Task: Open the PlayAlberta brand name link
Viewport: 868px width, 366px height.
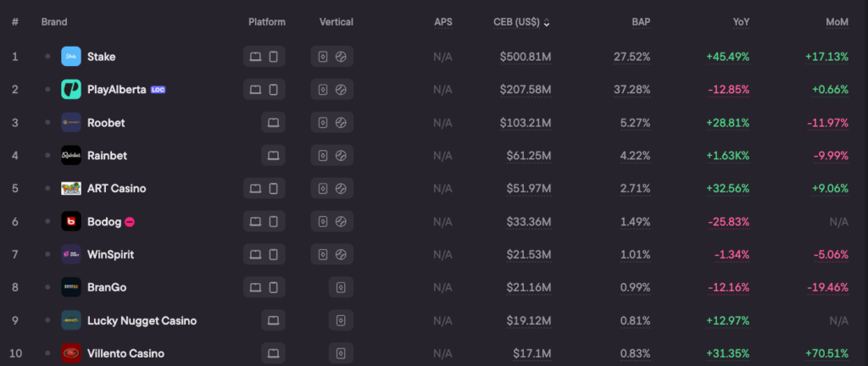Action: point(117,90)
